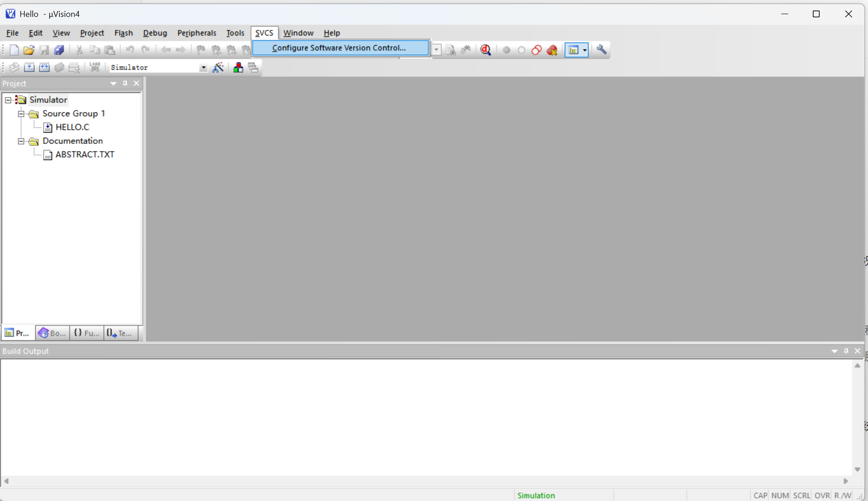Pin the Build Output panel
Screen dimensions: 868x501
click(x=846, y=351)
